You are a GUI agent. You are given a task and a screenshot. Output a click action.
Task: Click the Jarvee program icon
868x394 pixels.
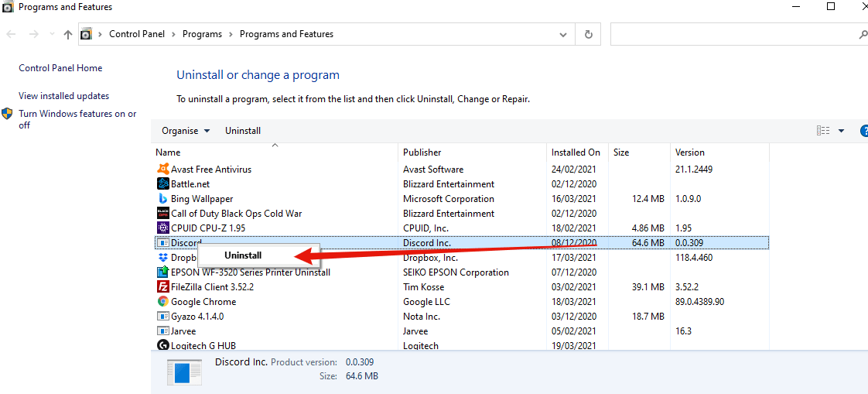(x=162, y=331)
